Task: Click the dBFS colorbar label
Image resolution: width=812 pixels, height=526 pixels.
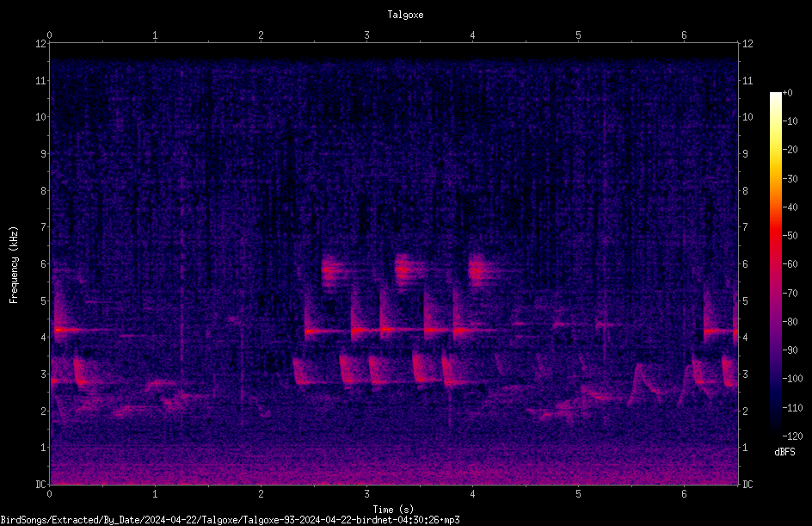Action: pos(784,452)
